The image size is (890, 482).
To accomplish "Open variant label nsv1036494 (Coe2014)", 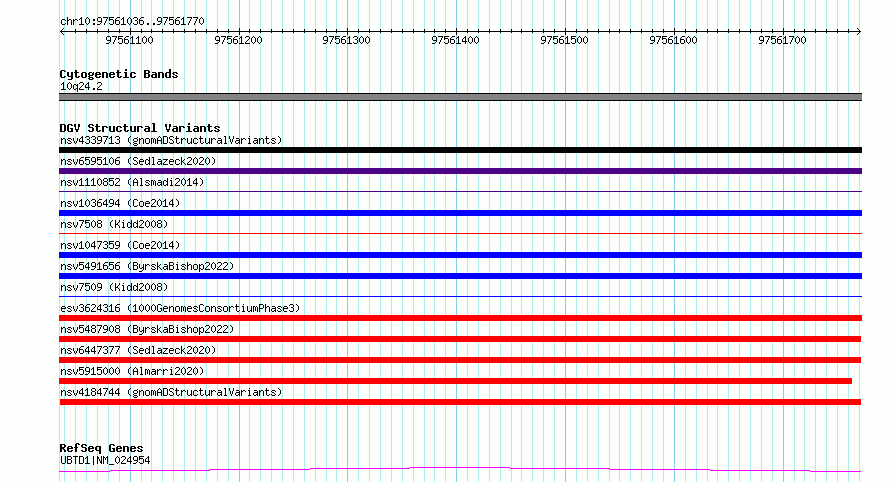I will click(x=120, y=203).
